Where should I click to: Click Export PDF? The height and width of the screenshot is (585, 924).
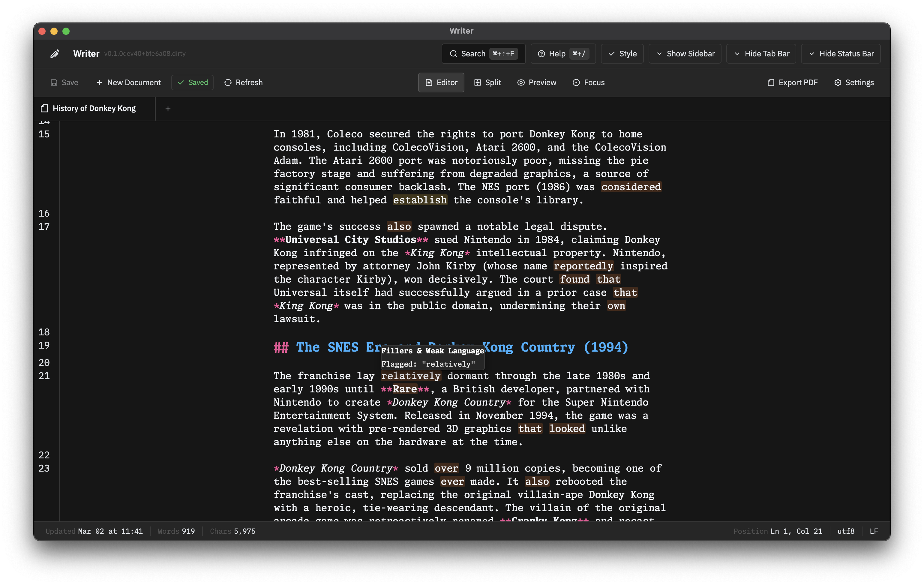[792, 82]
